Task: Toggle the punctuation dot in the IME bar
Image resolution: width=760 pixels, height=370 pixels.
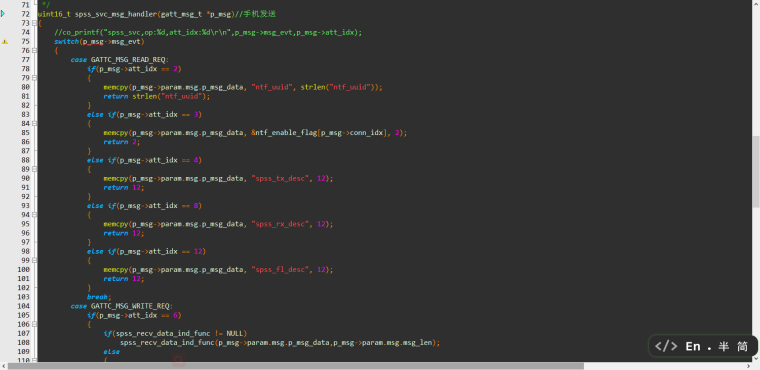Action: 709,349
